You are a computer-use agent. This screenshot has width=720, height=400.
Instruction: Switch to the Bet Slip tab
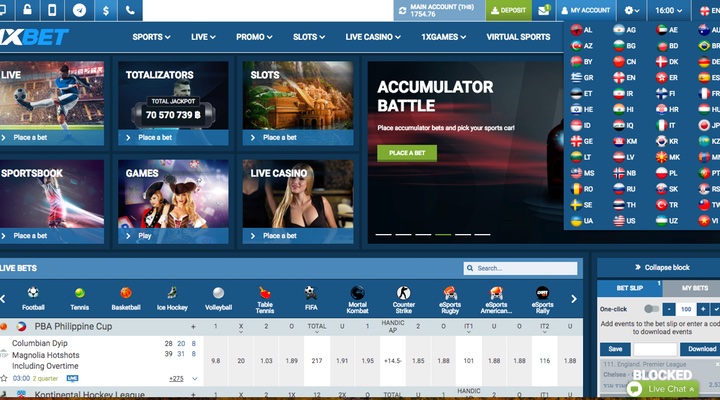coord(630,288)
